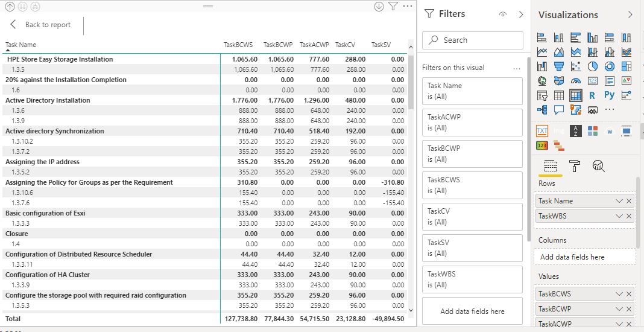Select the Waterfall chart visual
This screenshot has height=332, width=644.
click(542, 66)
